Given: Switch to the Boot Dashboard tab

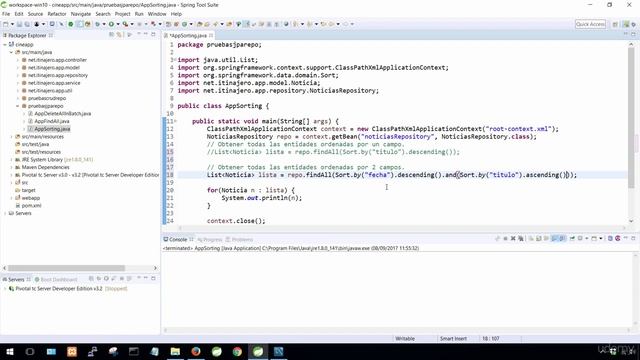Looking at the screenshot, I should pyautogui.click(x=56, y=280).
